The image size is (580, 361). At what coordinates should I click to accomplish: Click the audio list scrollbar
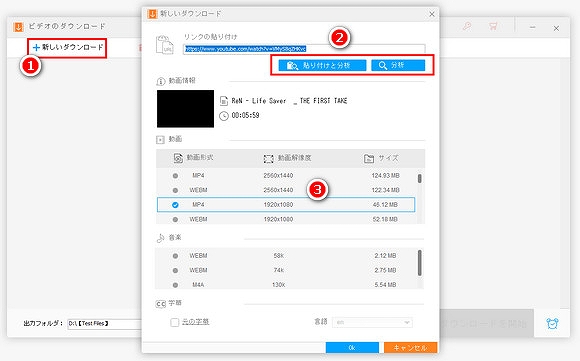[419, 263]
